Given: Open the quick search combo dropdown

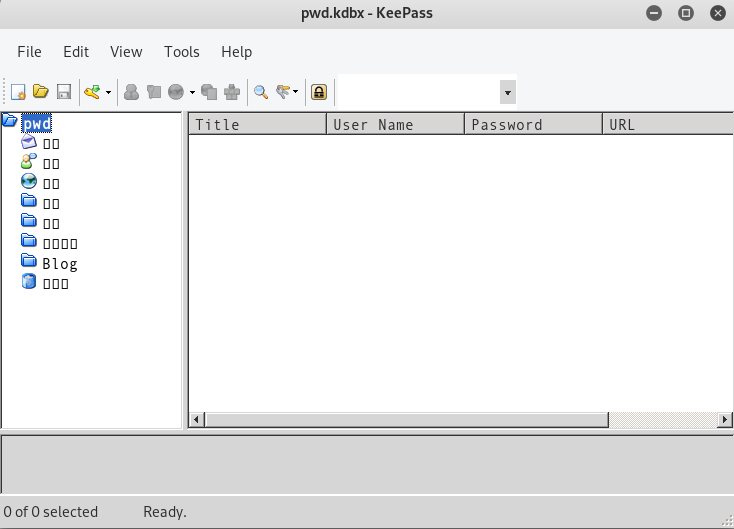Looking at the screenshot, I should click(x=507, y=92).
